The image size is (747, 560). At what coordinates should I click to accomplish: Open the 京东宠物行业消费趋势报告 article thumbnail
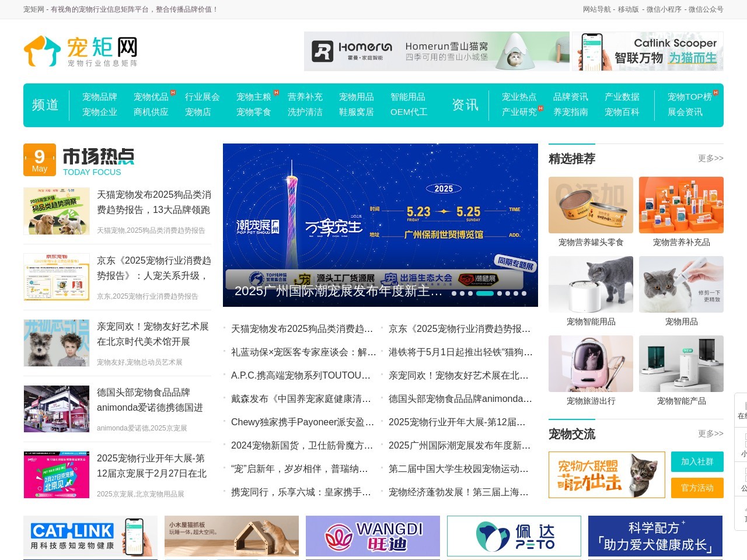[x=57, y=277]
